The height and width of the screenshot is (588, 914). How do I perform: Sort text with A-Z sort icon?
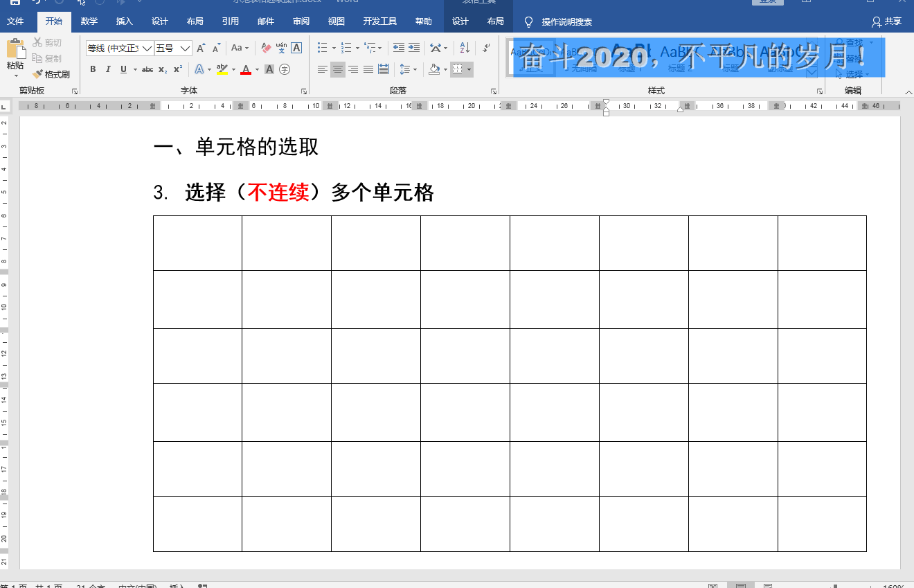click(465, 48)
